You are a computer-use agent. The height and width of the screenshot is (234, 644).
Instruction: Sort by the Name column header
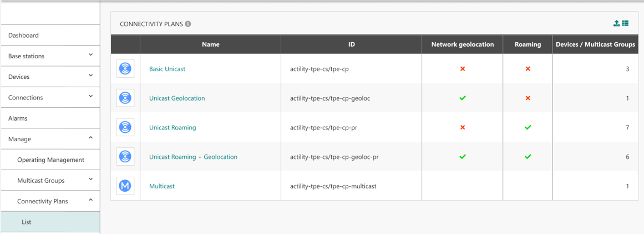click(x=210, y=44)
